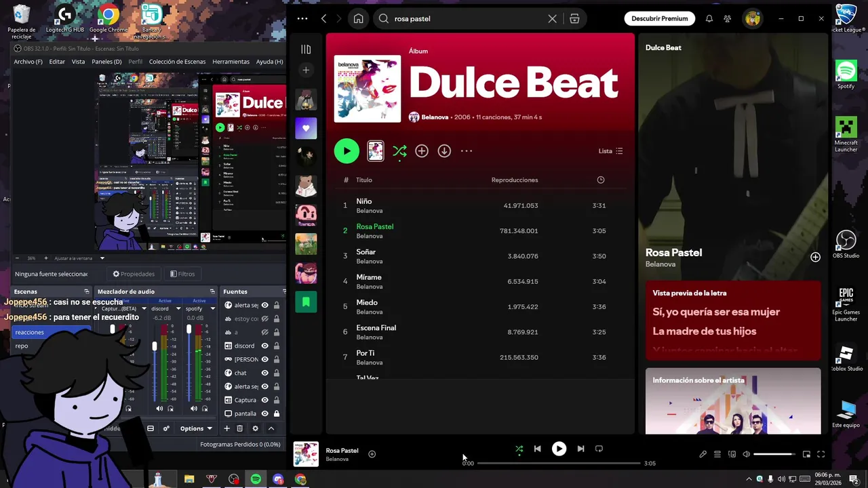Show hidden estoy source in OBS

[265, 319]
